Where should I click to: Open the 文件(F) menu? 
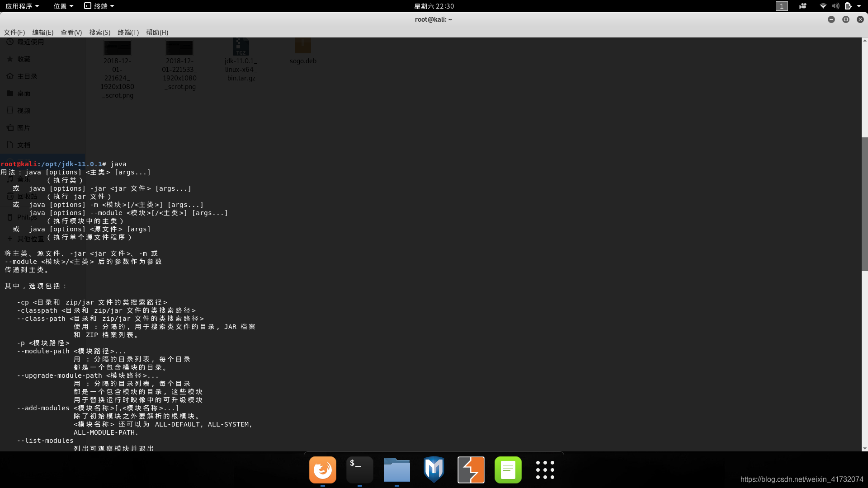(14, 32)
